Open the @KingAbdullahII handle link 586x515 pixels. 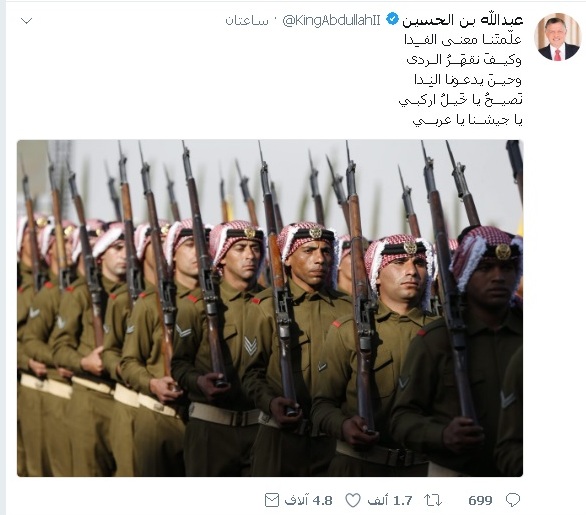pos(331,20)
